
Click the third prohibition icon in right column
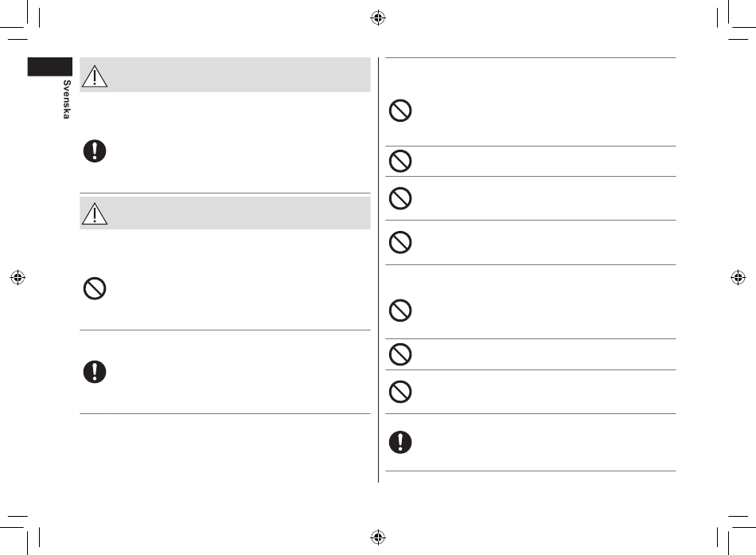coord(400,198)
